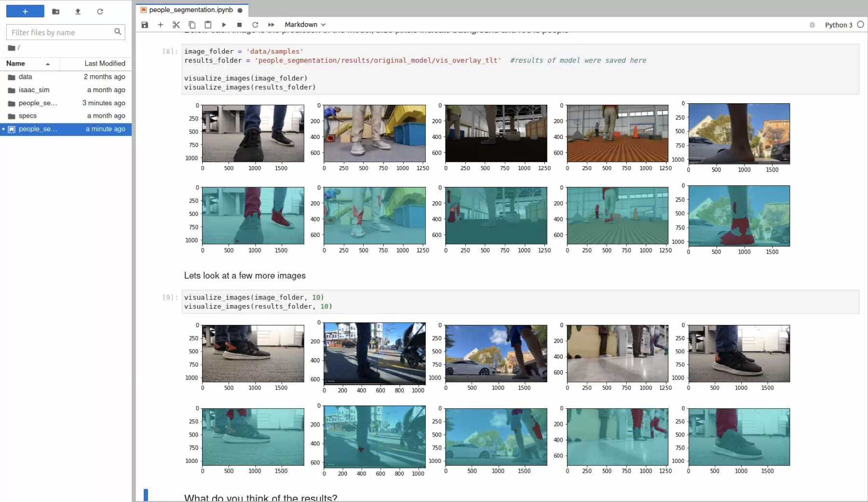868x502 pixels.
Task: Cut selected cells with scissors icon
Action: coord(176,25)
